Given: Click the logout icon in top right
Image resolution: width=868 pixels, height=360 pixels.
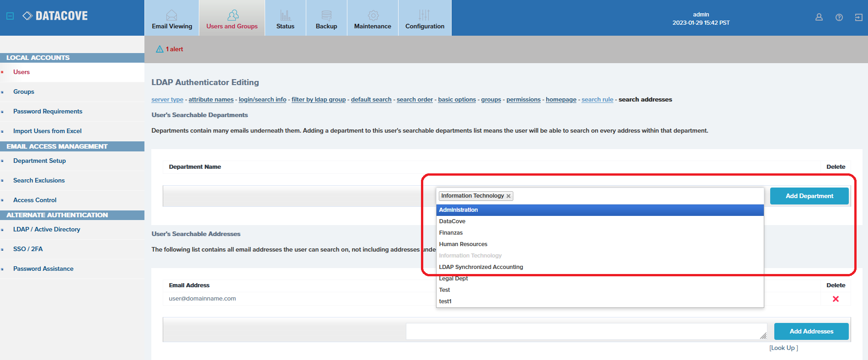Looking at the screenshot, I should point(858,17).
